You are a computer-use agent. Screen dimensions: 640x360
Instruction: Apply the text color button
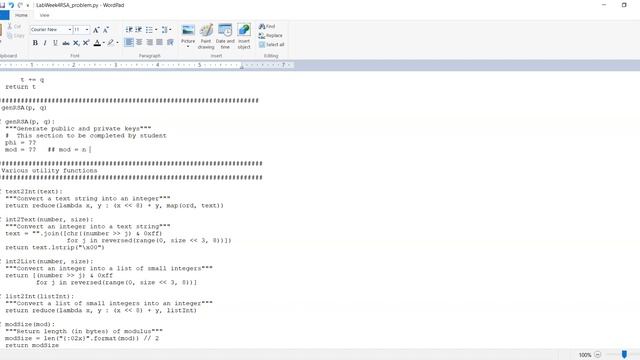tap(97, 43)
